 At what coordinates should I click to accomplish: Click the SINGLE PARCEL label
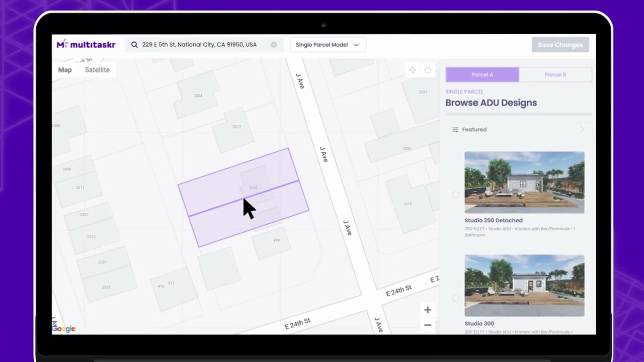464,92
